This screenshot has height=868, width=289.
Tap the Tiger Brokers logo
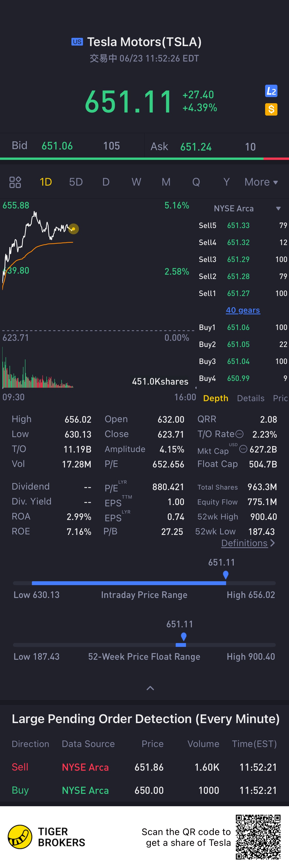(x=20, y=837)
